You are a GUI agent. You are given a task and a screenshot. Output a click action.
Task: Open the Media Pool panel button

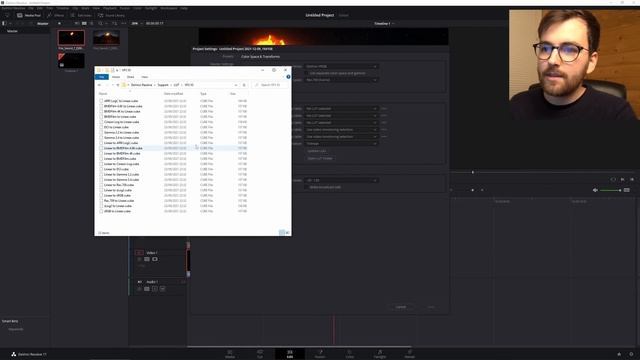point(29,15)
